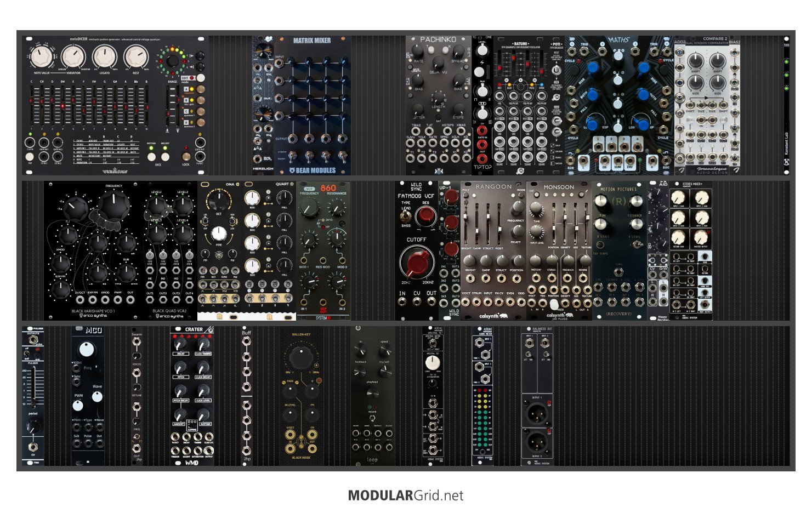Screen dimensions: 812x507
Task: Click the Spectral Tilt knob on ADDAC module
Action: (x=433, y=363)
